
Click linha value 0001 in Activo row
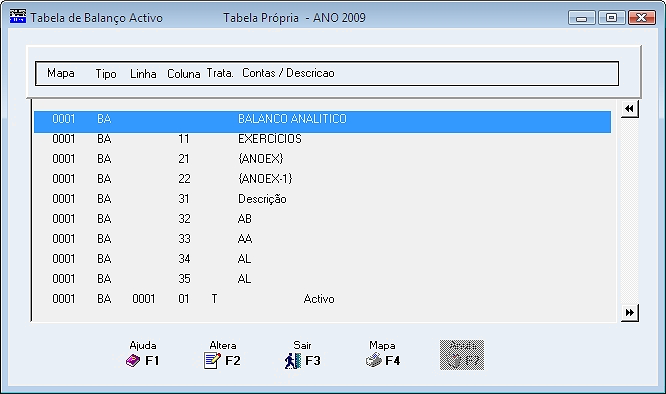pos(144,299)
